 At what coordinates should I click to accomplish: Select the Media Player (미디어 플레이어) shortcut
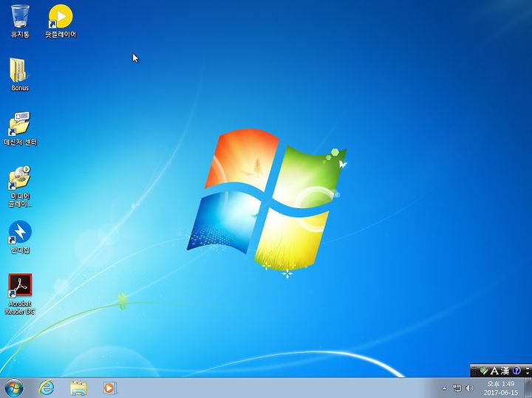point(20,186)
